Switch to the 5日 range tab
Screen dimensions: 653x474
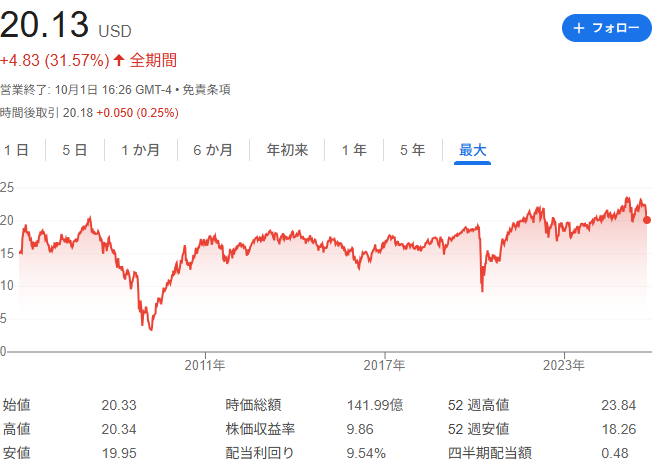tap(75, 150)
